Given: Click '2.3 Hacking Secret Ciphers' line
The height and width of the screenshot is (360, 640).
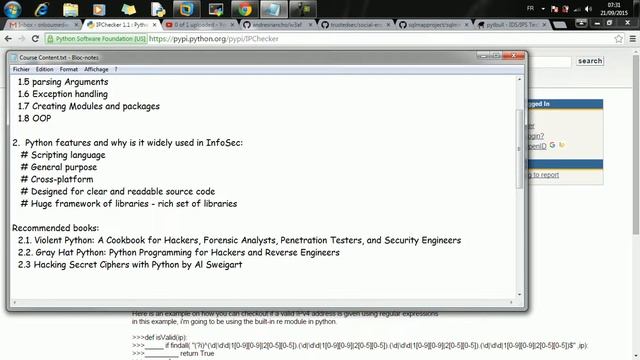Looking at the screenshot, I should [x=130, y=264].
